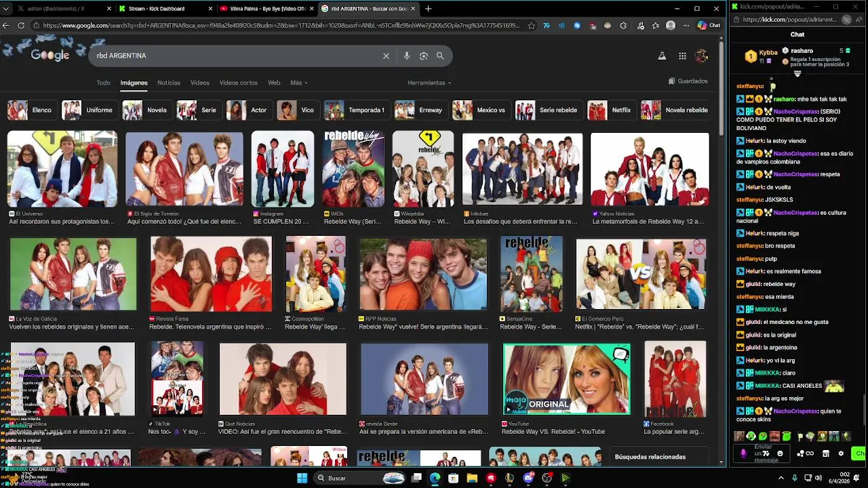The width and height of the screenshot is (868, 488).
Task: Go back in browser history
Action: coord(6,25)
